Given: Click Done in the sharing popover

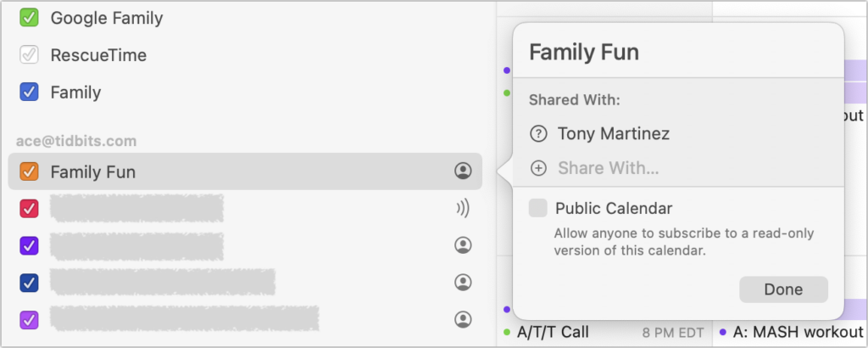Looking at the screenshot, I should 783,289.
